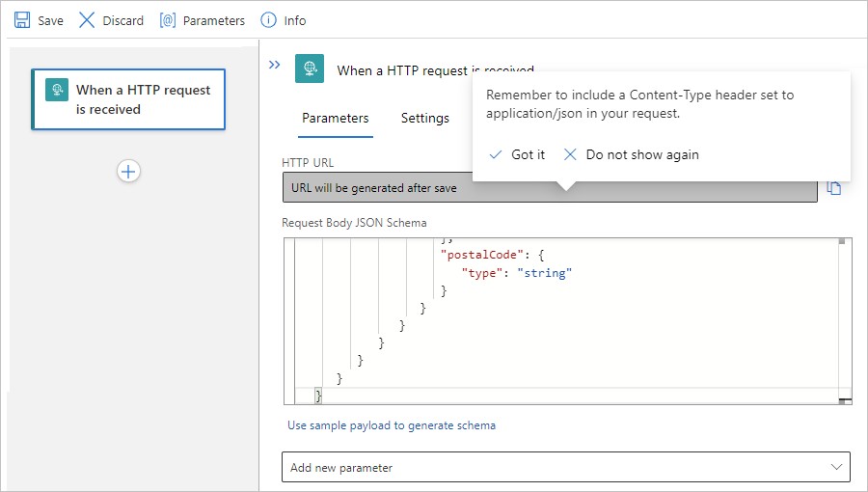
Task: Click Use sample payload to generate schema
Action: pos(392,425)
